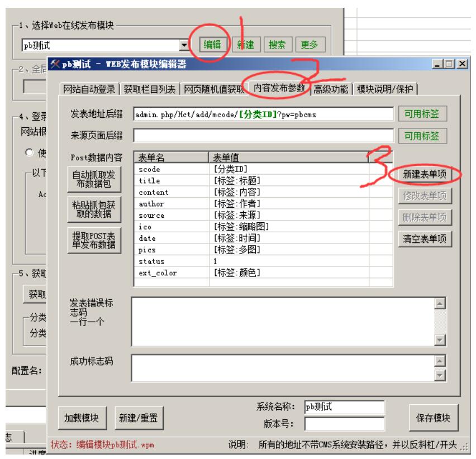This screenshot has height=459, width=476.
Task: Select the 使 radio button in background window
Action: click(30, 152)
